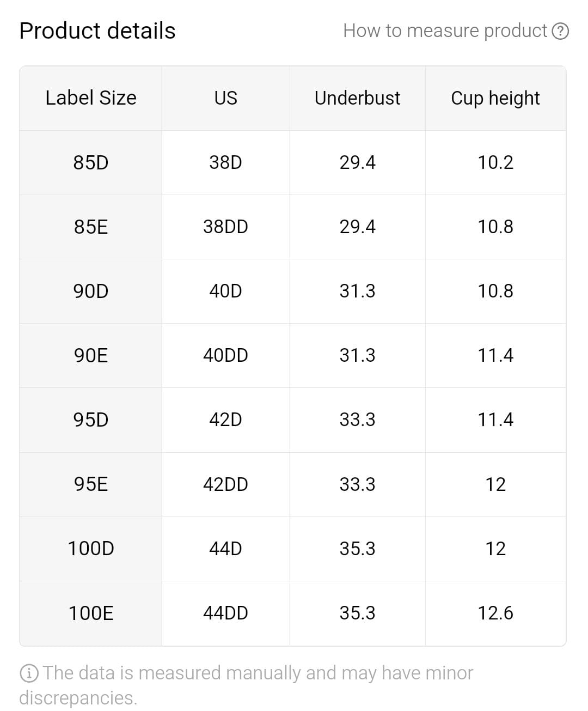This screenshot has height=711, width=588.
Task: Select the 85D label size row
Action: (91, 162)
